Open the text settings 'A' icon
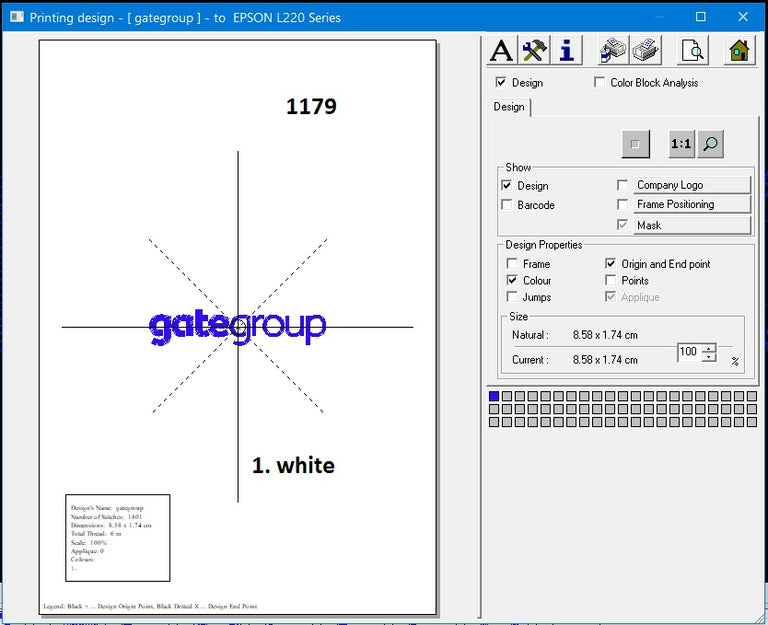 [502, 49]
